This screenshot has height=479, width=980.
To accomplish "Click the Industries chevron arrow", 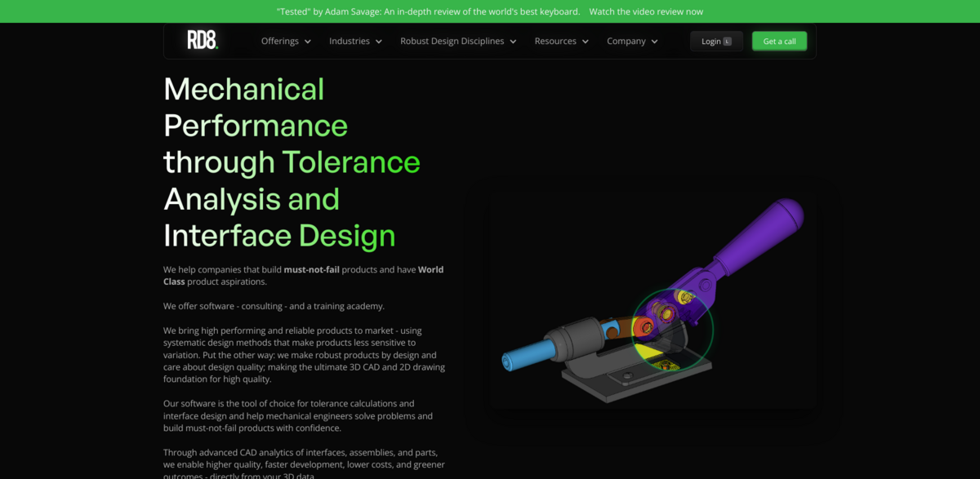I will point(379,41).
